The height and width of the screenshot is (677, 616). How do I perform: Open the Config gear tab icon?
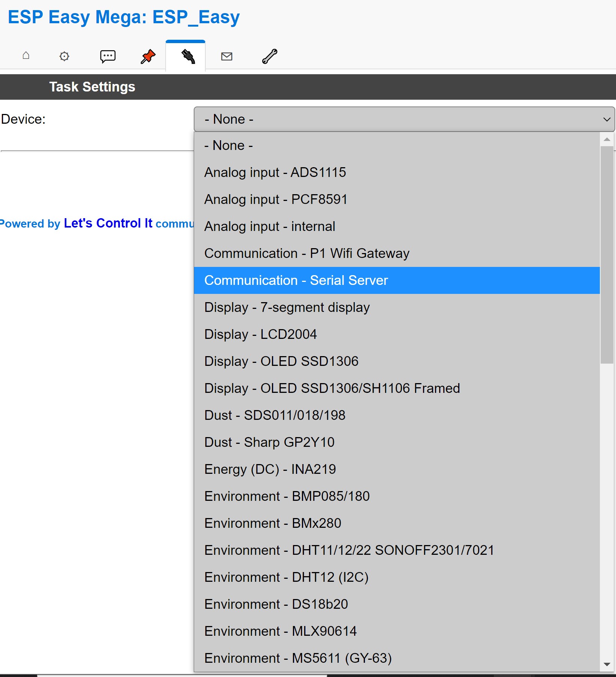(x=64, y=56)
